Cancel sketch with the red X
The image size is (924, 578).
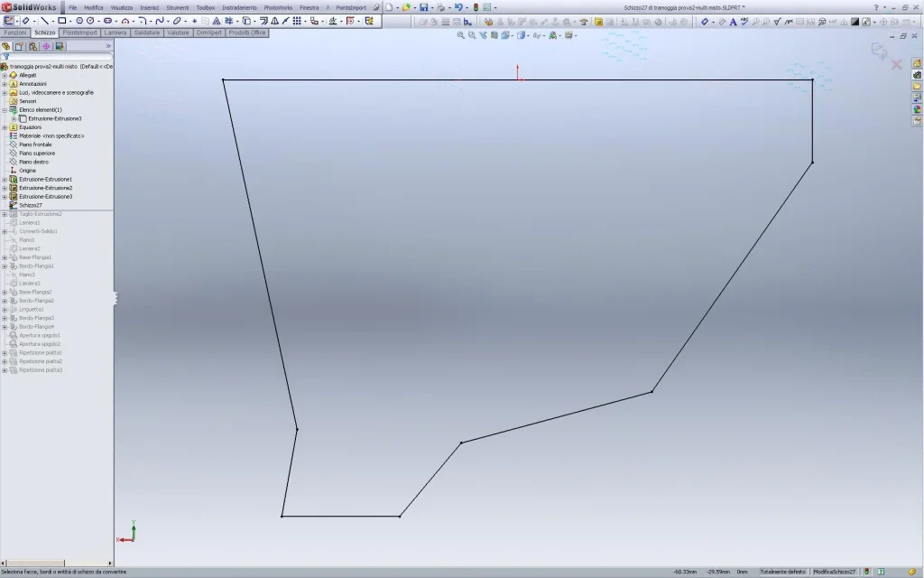click(896, 64)
